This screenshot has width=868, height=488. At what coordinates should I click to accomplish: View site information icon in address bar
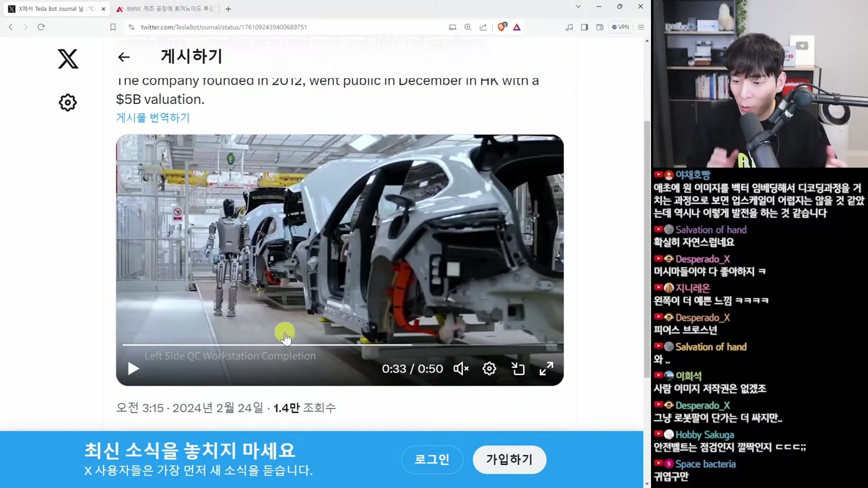pyautogui.click(x=132, y=27)
